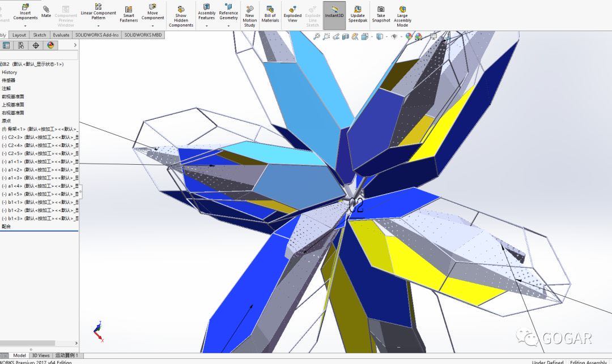Click the Dynamic Annotation Views icon
The height and width of the screenshot is (364, 612).
point(355,37)
